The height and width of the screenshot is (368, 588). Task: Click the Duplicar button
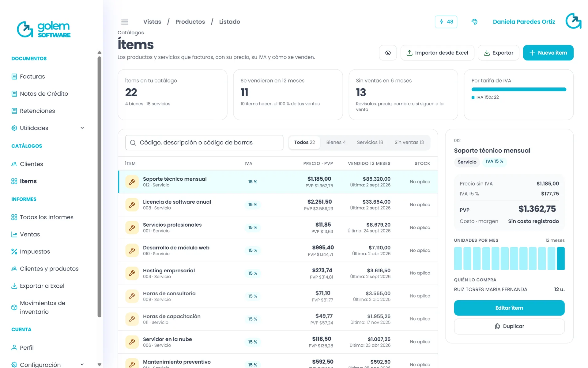[509, 326]
